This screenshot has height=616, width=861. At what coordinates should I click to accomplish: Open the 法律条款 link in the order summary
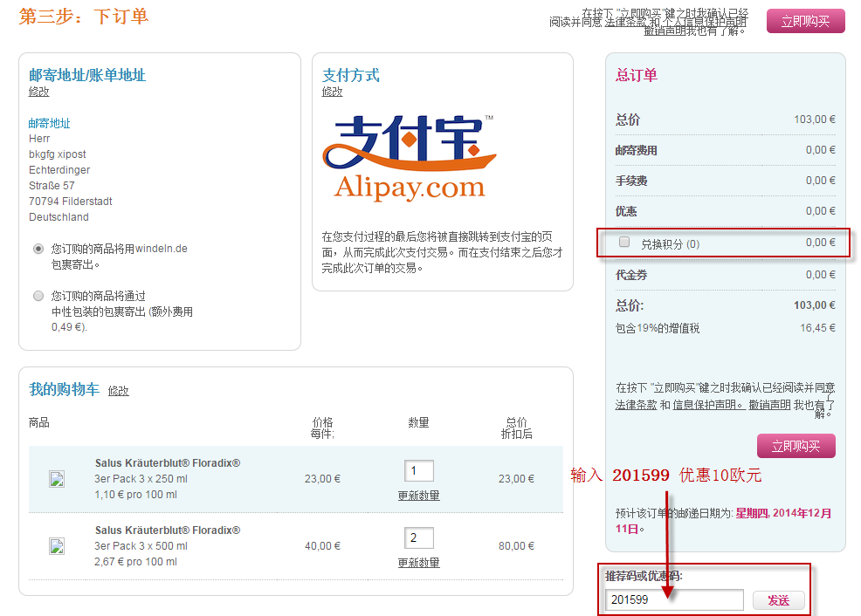click(x=636, y=405)
